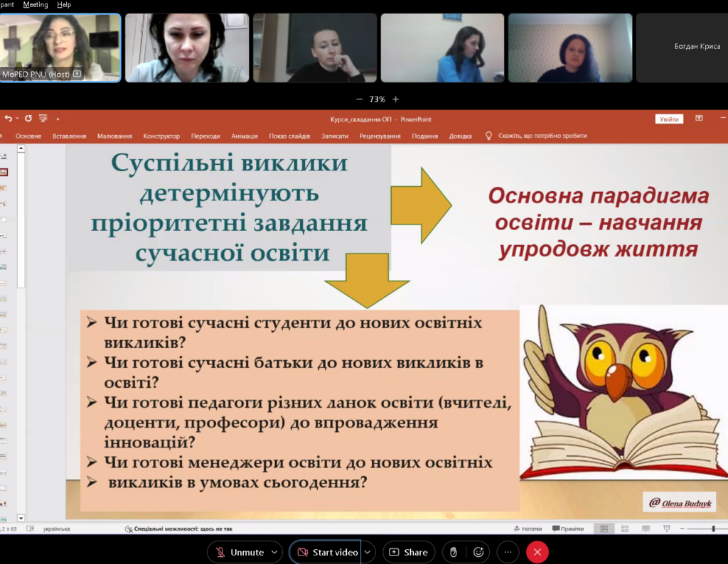Open the more options ellipsis button
The height and width of the screenshot is (564, 728).
pyautogui.click(x=508, y=552)
